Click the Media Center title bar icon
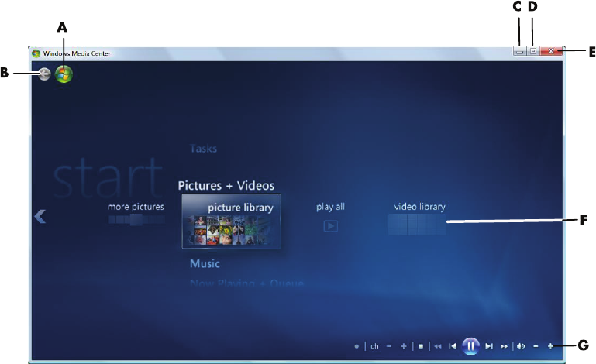Viewport: 596px width, 364px height. point(36,53)
